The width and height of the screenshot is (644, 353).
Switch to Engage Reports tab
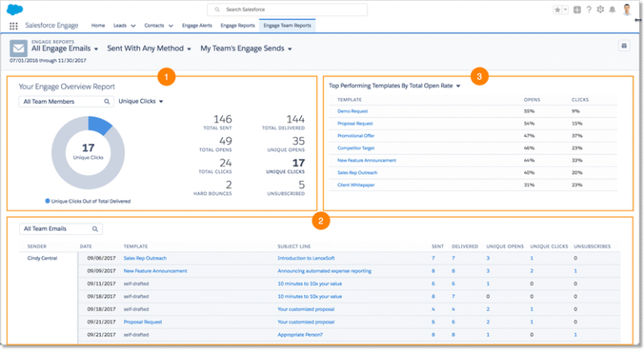click(x=238, y=25)
